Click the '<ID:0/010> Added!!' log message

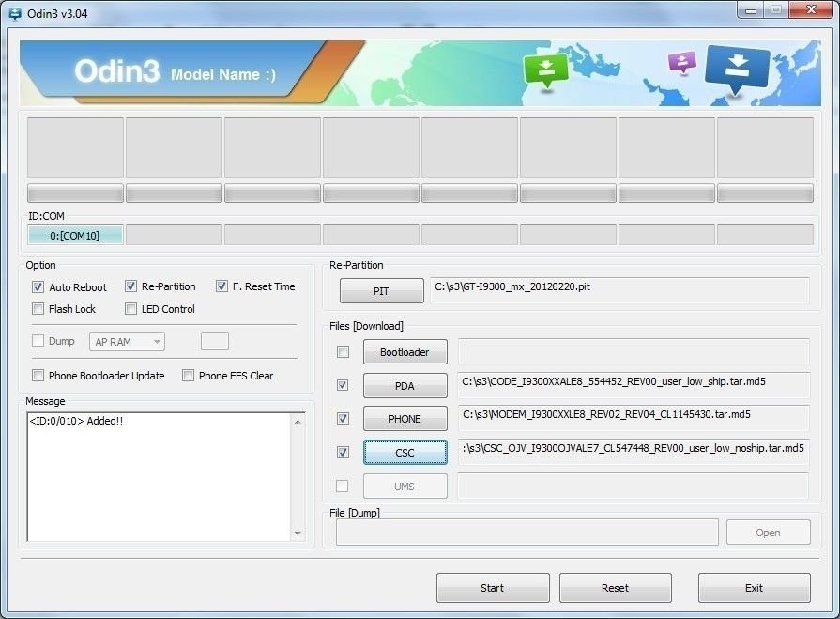[76, 421]
